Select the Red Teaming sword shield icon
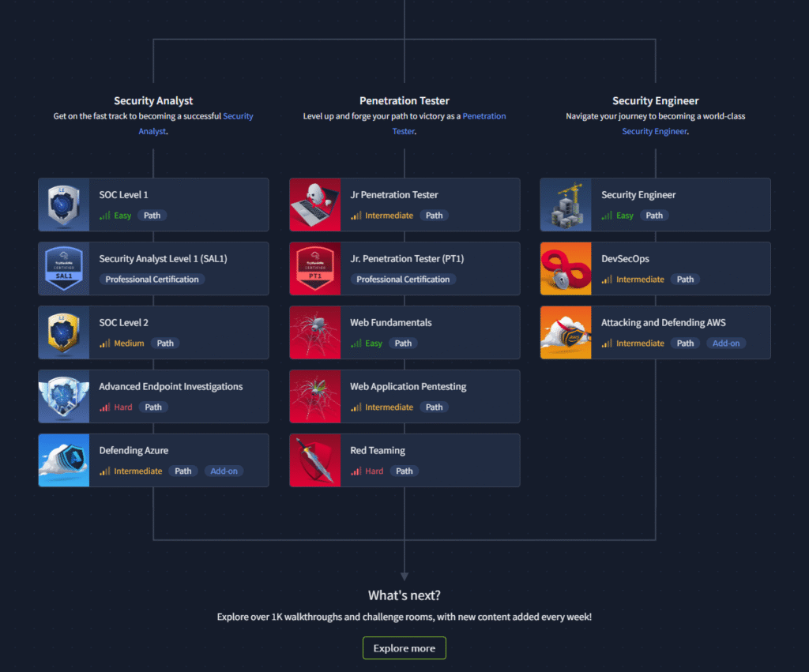809x672 pixels. coord(315,460)
